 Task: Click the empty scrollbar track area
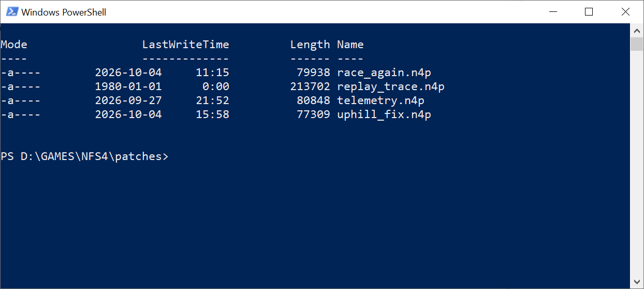pyautogui.click(x=637, y=163)
